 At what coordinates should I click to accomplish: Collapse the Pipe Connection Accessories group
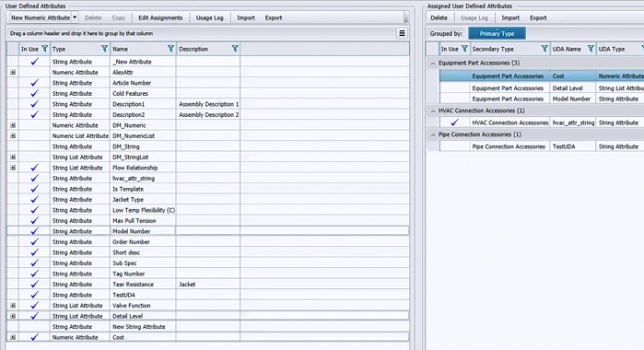(433, 134)
